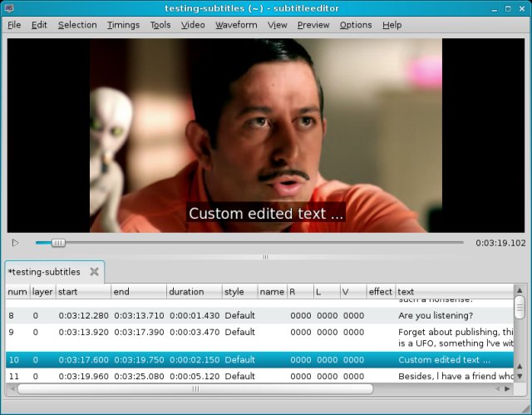The width and height of the screenshot is (532, 415).
Task: Click the video seek slider handle
Action: click(58, 243)
